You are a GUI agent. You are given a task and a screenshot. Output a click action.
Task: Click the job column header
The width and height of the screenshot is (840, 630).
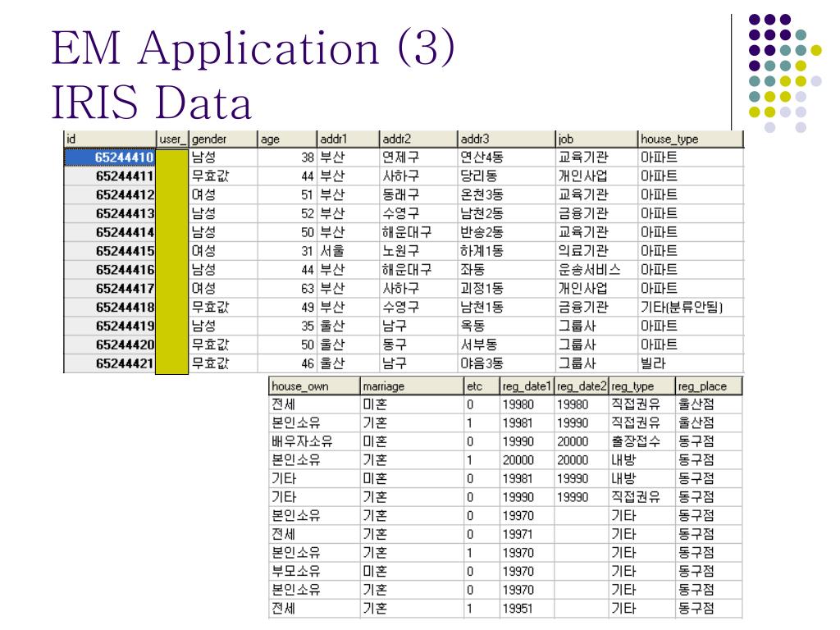point(597,139)
